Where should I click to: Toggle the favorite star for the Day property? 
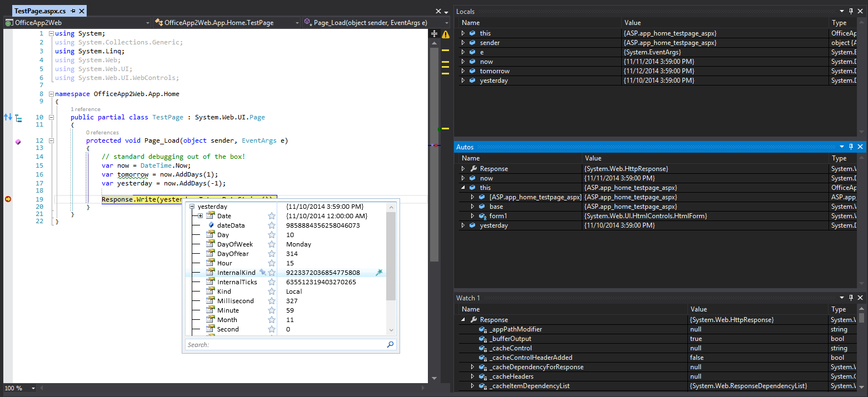[271, 234]
